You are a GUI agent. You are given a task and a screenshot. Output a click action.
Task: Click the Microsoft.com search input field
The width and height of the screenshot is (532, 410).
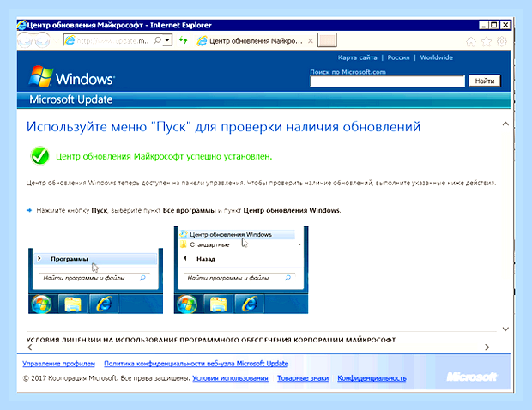(x=387, y=81)
